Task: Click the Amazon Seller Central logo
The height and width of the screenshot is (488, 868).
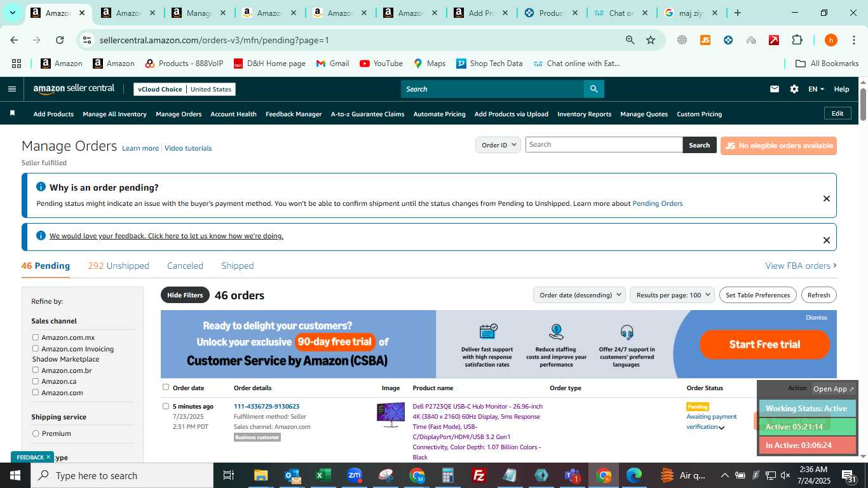Action: 74,89
